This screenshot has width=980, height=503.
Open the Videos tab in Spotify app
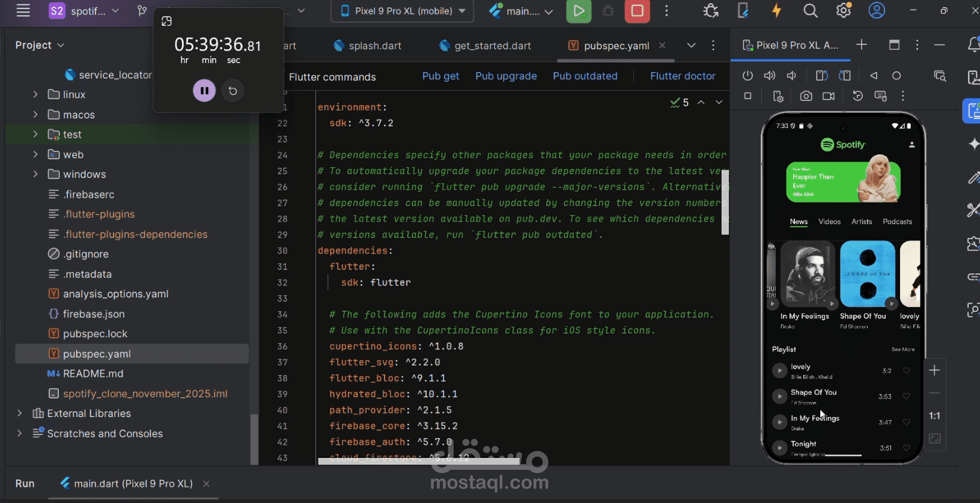point(829,222)
